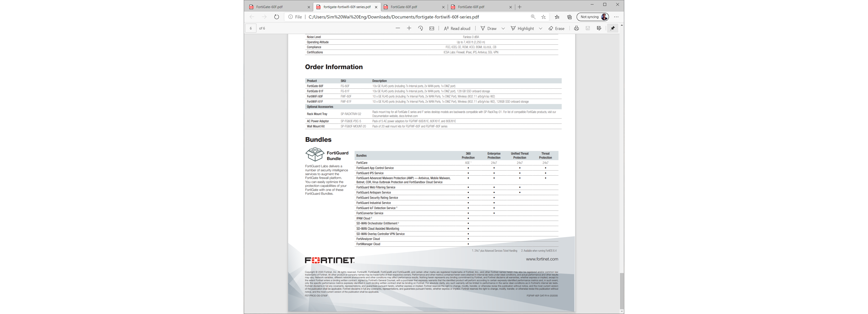Toggle the pin toolbar button

click(612, 28)
